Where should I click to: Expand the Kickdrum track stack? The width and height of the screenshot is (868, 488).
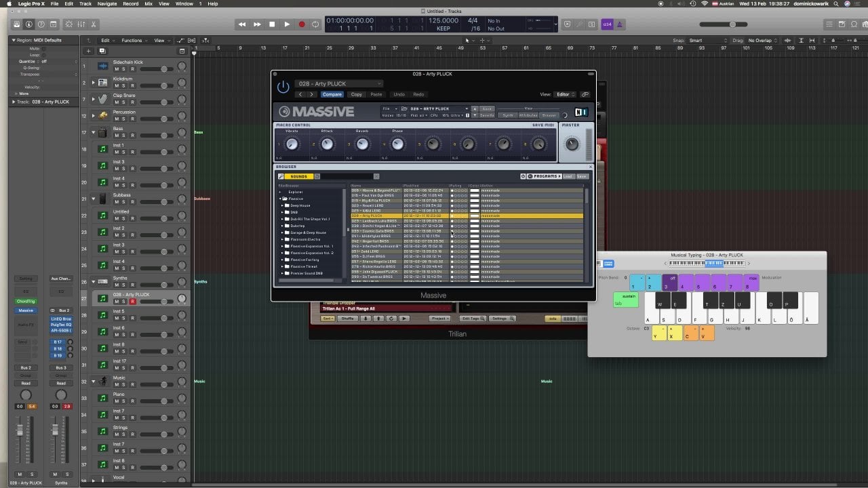click(x=93, y=83)
